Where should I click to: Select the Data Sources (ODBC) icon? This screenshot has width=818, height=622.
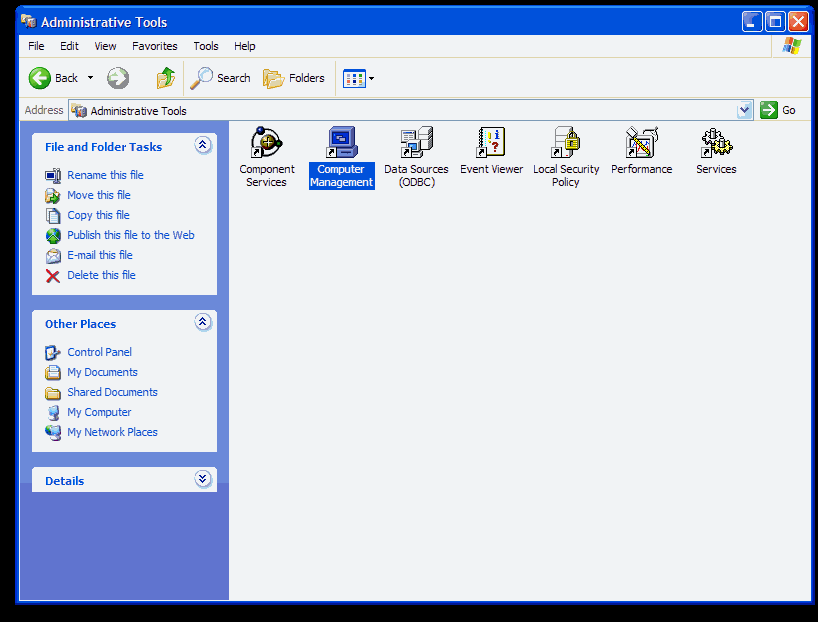click(x=416, y=142)
